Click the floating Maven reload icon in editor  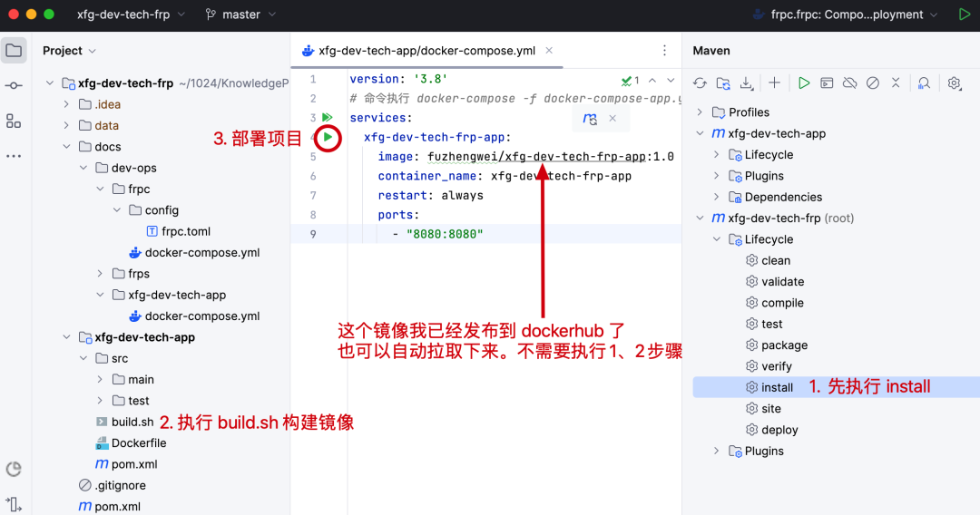[x=590, y=119]
